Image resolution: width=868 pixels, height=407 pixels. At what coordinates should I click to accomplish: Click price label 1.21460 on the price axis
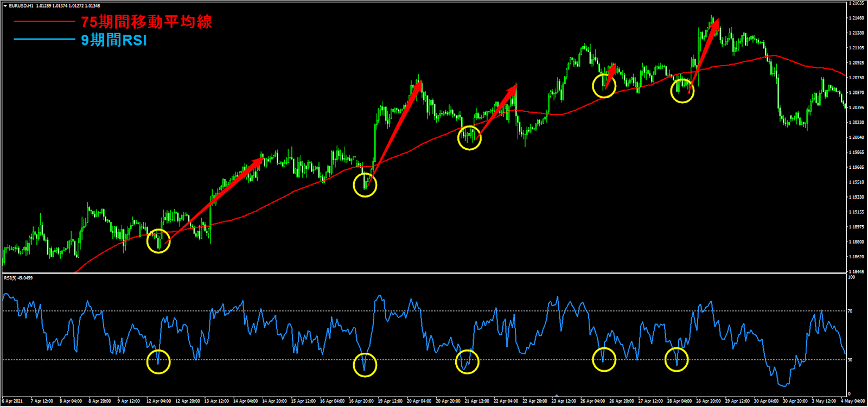point(856,18)
